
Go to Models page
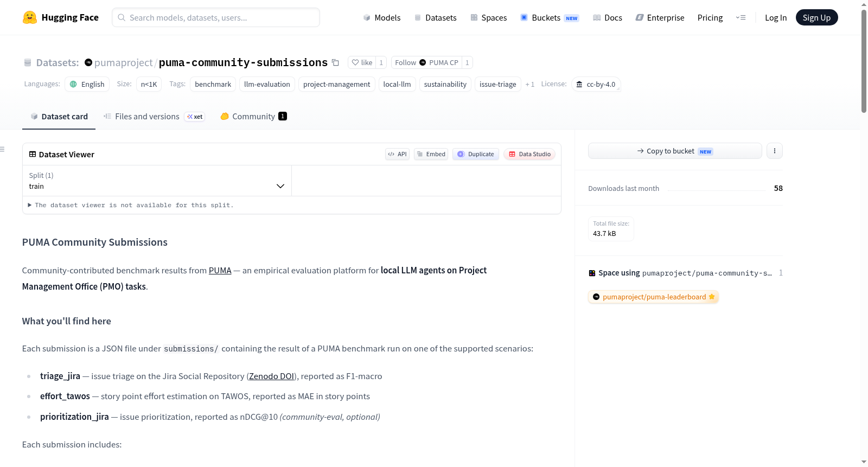[x=382, y=17]
